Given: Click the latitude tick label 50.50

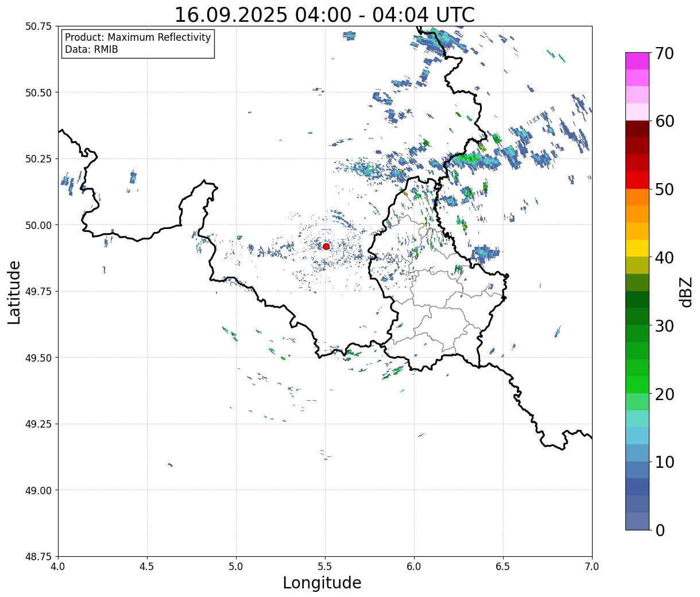Looking at the screenshot, I should (x=38, y=92).
